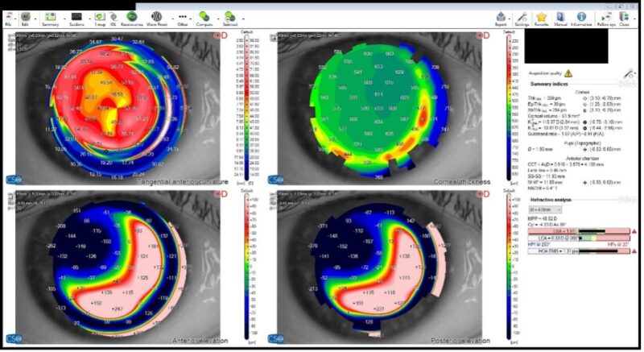Select the Tangential anterior curvature map
The height and width of the screenshot is (352, 644).
[118, 109]
